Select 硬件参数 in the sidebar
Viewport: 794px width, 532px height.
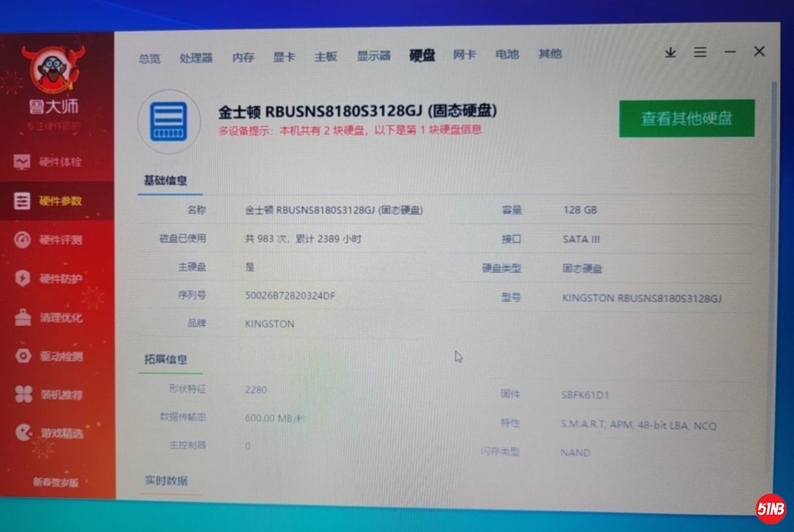click(x=58, y=201)
